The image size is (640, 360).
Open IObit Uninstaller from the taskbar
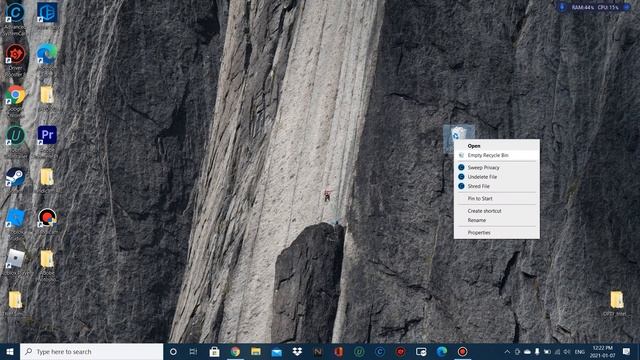pyautogui.click(x=359, y=351)
